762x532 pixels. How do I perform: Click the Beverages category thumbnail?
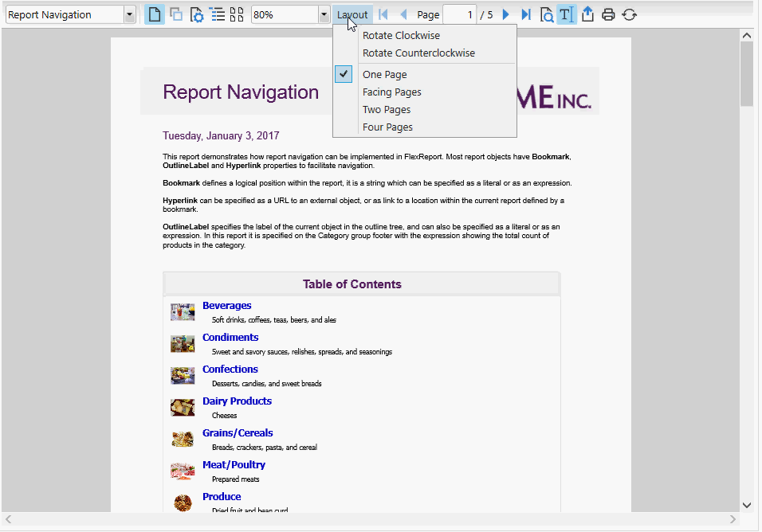(x=183, y=311)
